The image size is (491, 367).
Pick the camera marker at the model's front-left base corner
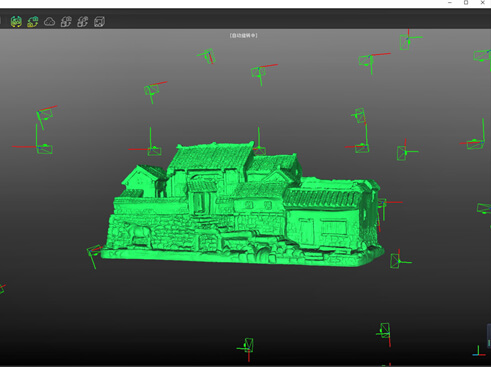click(94, 253)
